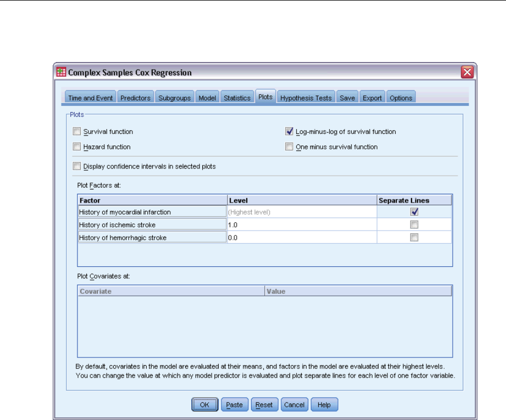
Task: Open the Predictors tab
Action: (x=135, y=98)
